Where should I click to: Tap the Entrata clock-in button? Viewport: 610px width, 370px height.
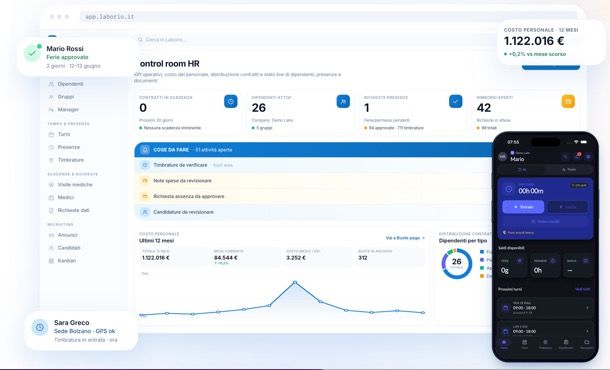click(523, 207)
